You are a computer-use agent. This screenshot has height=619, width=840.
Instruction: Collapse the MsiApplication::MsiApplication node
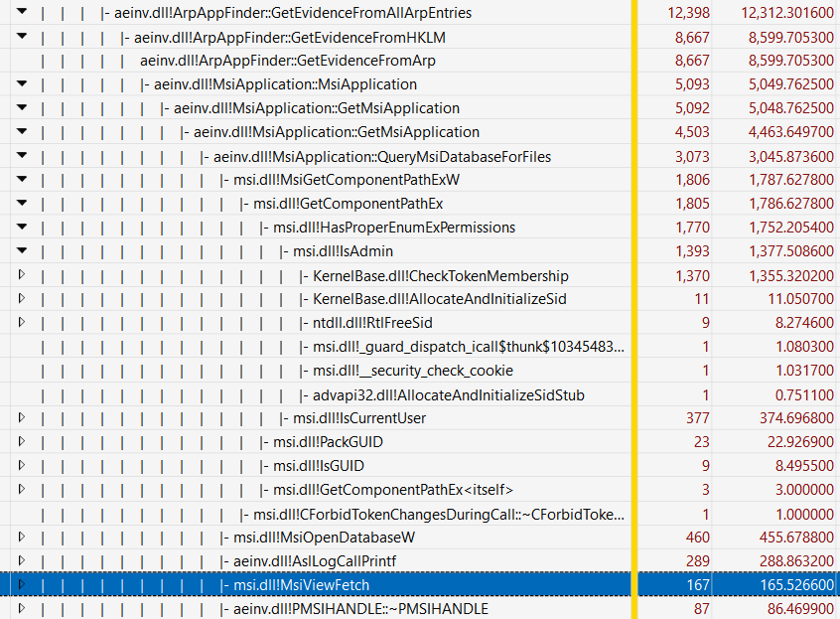point(22,84)
